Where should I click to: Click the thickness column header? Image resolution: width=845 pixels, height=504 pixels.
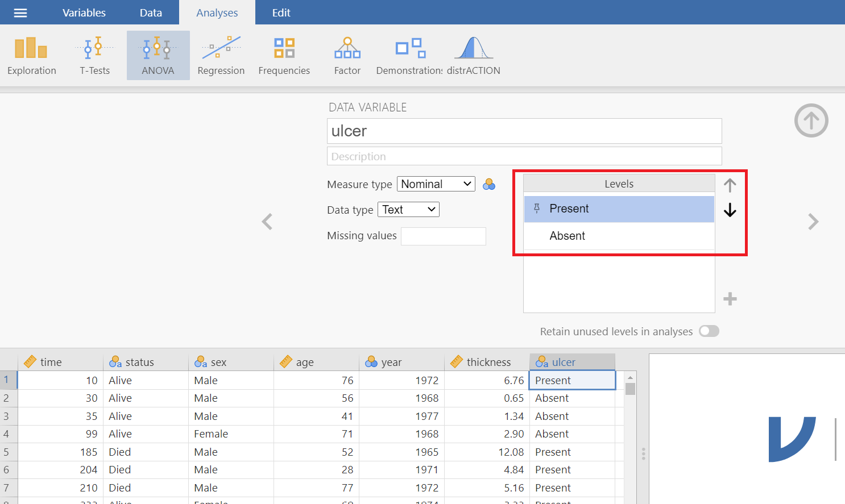click(487, 362)
